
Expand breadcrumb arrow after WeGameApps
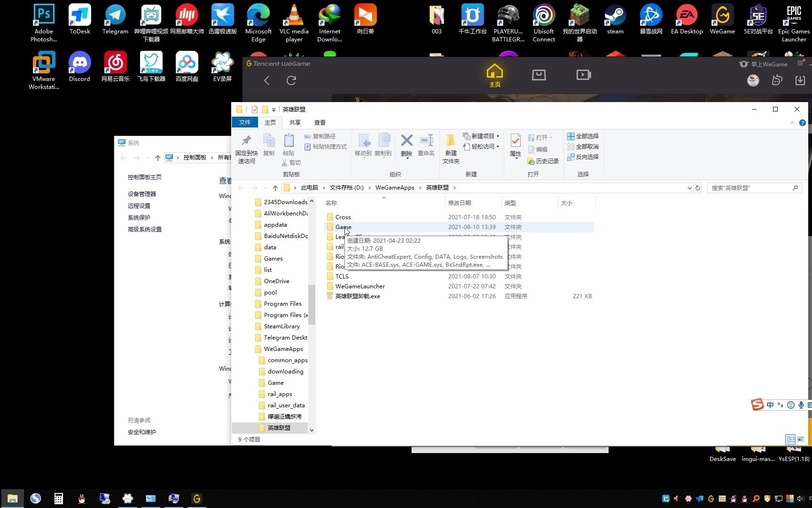point(420,188)
